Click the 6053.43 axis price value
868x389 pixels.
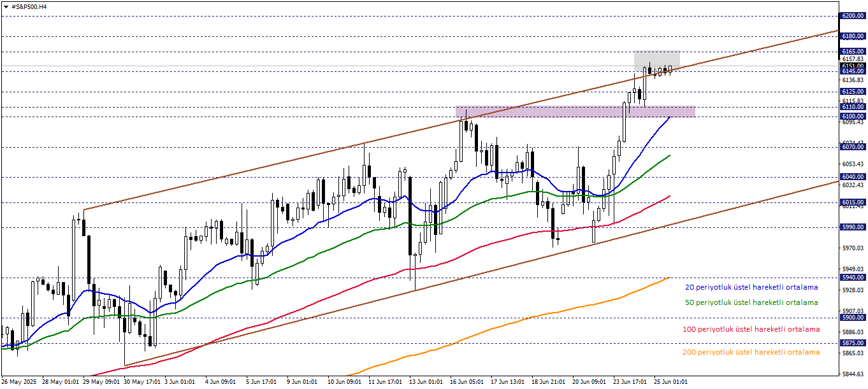pyautogui.click(x=853, y=164)
